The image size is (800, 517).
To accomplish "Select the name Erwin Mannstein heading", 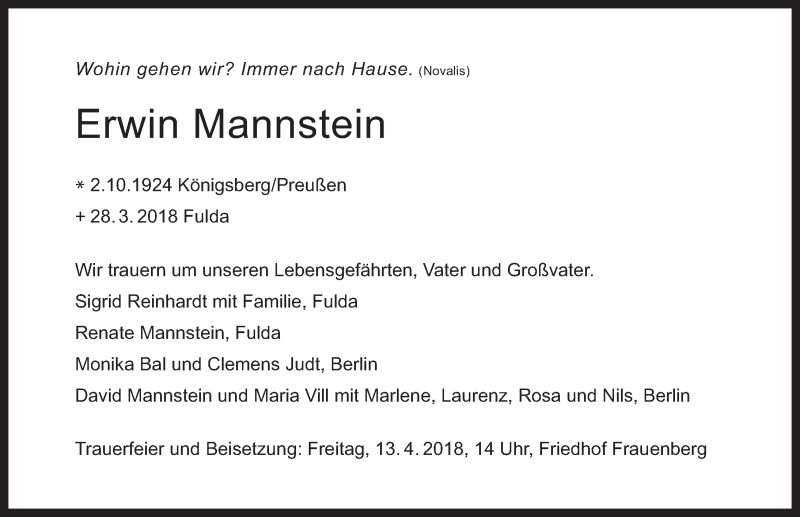I will 231,124.
